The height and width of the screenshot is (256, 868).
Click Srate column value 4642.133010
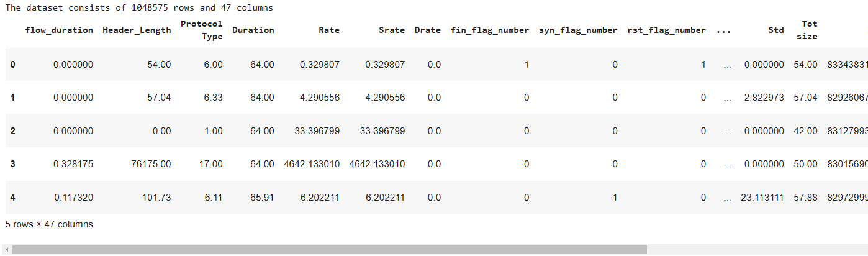(377, 164)
